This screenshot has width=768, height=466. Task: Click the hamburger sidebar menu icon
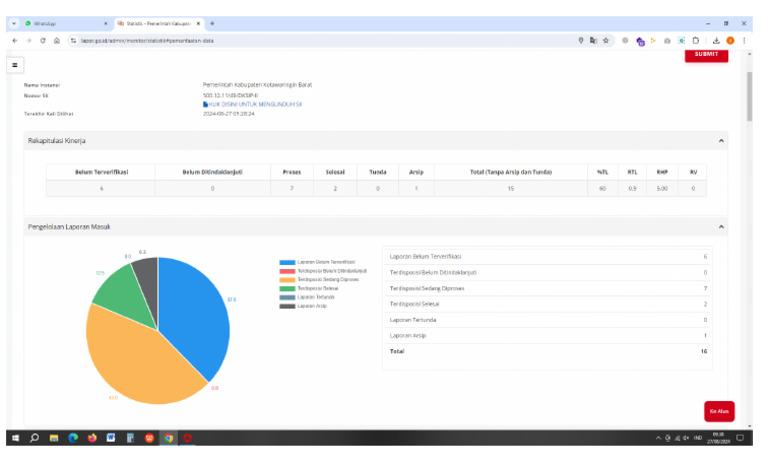[x=15, y=65]
